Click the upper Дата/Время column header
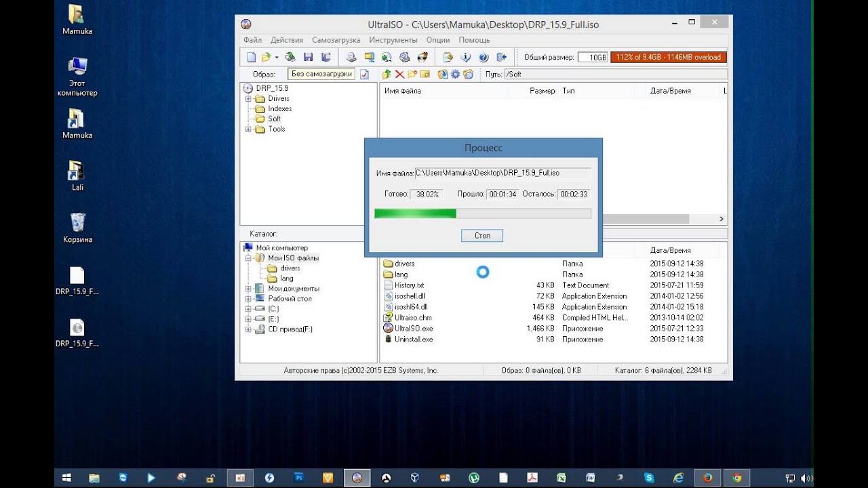The height and width of the screenshot is (488, 868). 671,91
